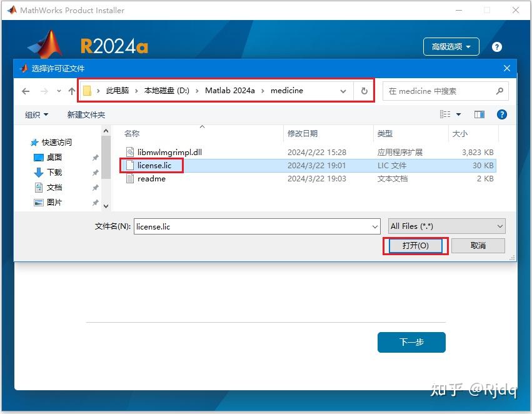Open the 高级选项 dropdown
This screenshot has width=532, height=414.
click(451, 46)
